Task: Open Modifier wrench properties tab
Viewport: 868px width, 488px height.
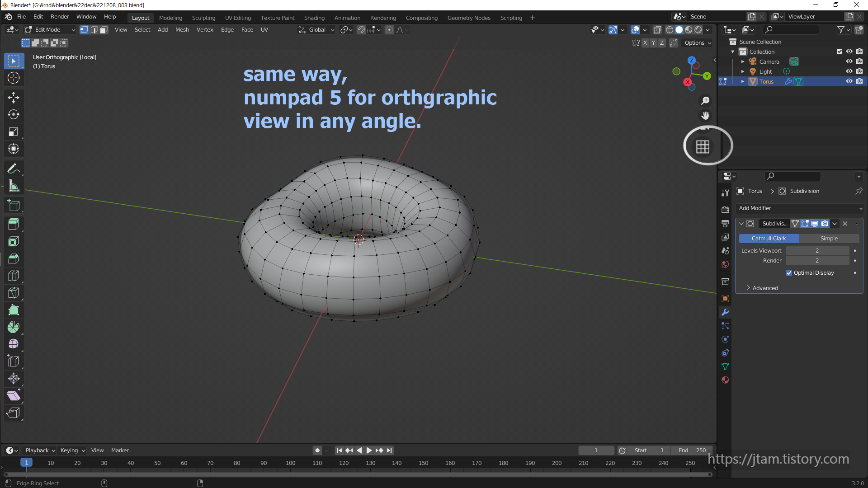Action: [725, 312]
